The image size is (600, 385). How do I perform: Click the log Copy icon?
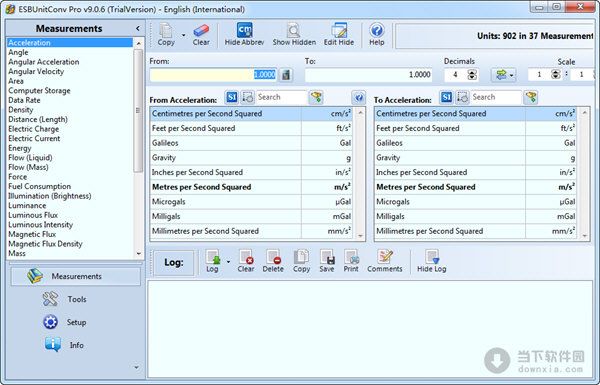[x=302, y=261]
